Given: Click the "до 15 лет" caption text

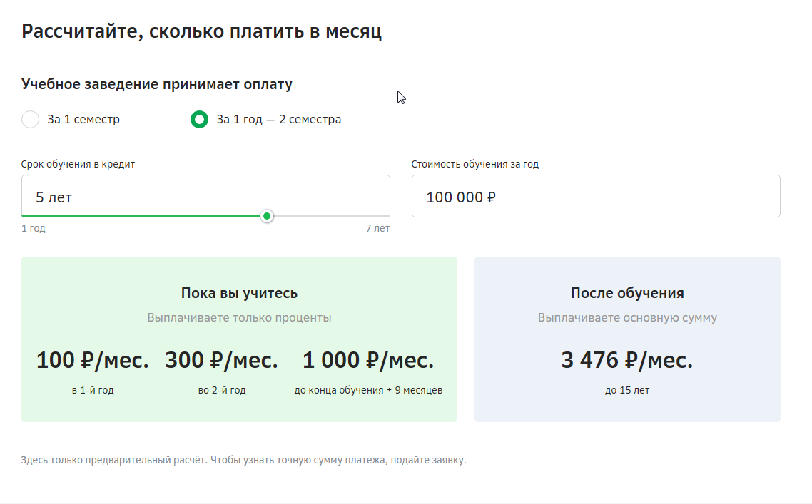Looking at the screenshot, I should pyautogui.click(x=626, y=390).
